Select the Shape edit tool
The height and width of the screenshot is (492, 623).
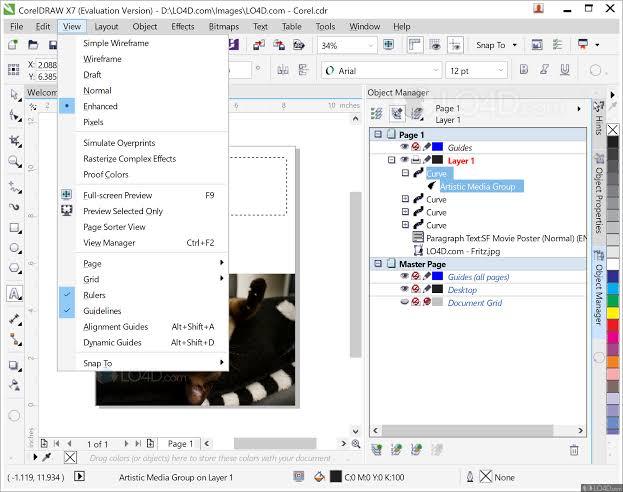tap(15, 116)
